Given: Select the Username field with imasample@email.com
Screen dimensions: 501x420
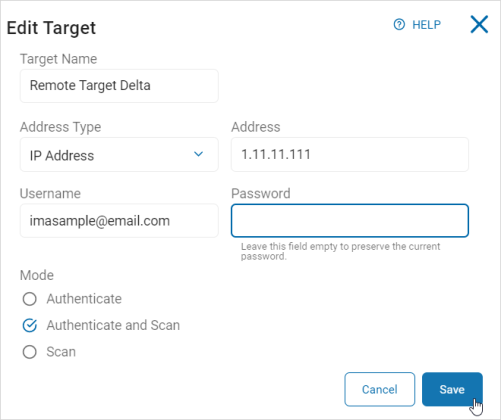Looking at the screenshot, I should [119, 221].
